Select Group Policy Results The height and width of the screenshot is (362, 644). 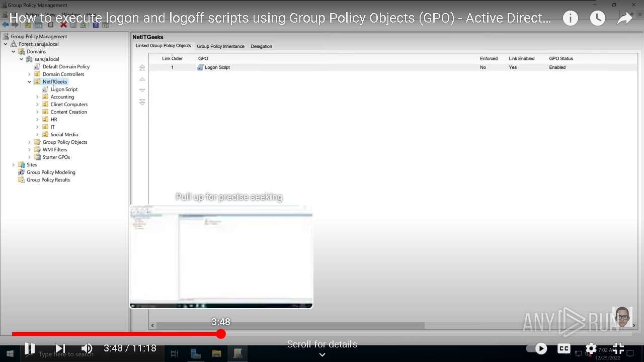(x=48, y=180)
